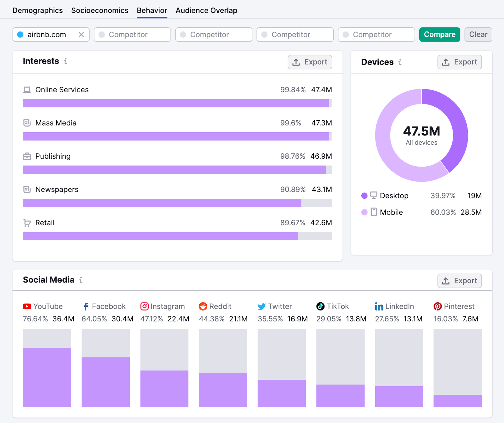The height and width of the screenshot is (423, 504).
Task: Click the Facebook logo icon
Action: [86, 306]
